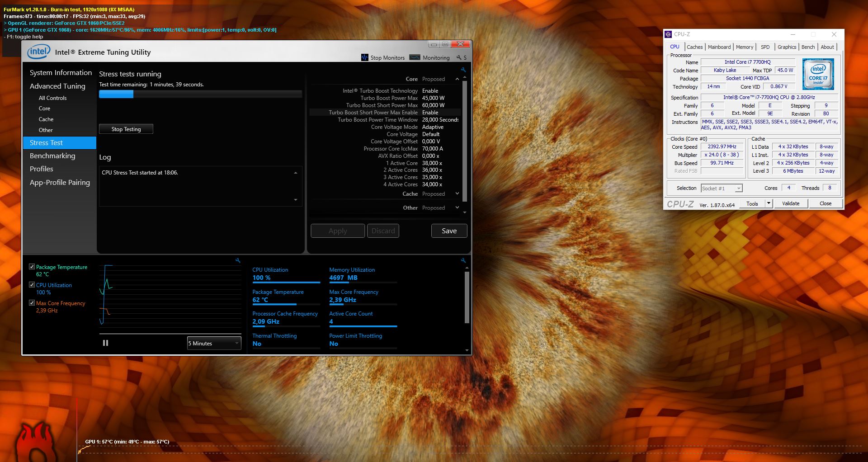
Task: Click the Power Limit Throttling monitor tile
Action: tap(363, 340)
